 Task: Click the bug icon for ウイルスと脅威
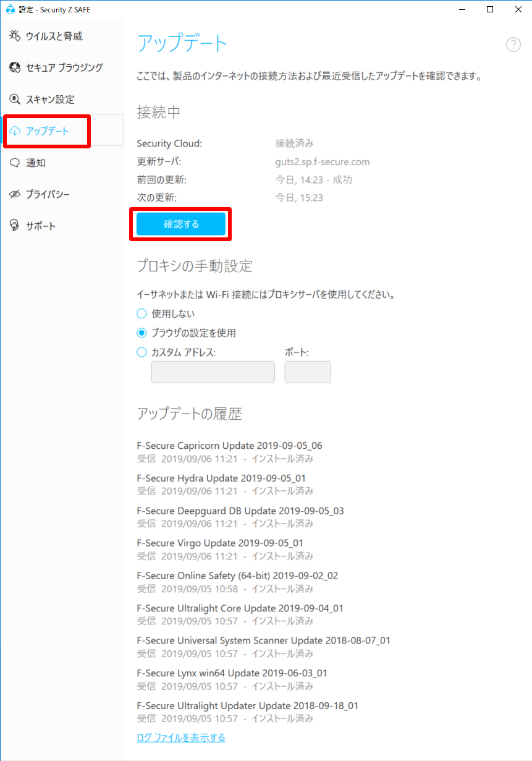click(x=15, y=36)
